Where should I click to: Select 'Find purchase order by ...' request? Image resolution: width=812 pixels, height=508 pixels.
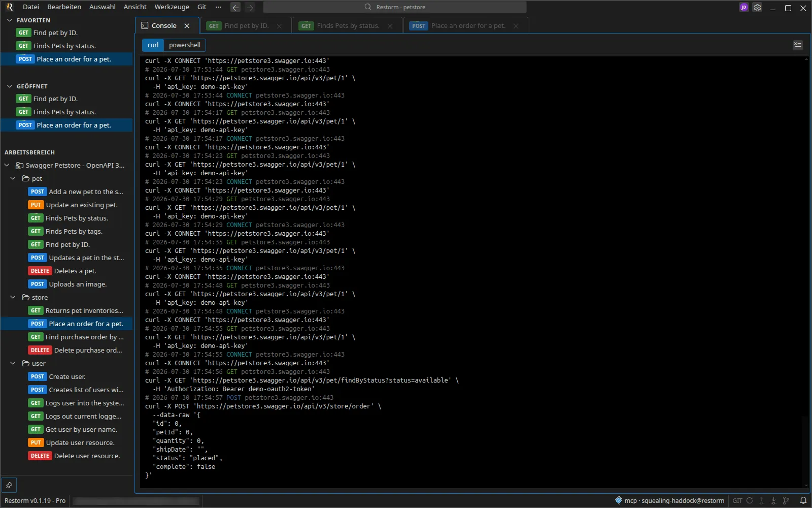66,337
